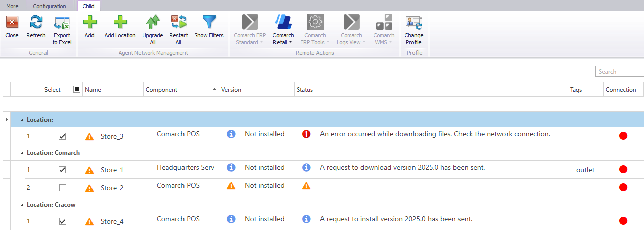644x232 pixels.
Task: Click the green Add icon
Action: tap(89, 22)
